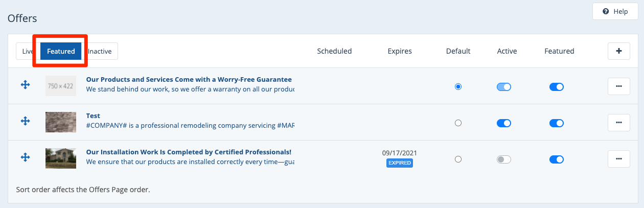This screenshot has width=644, height=208.
Task: Click the plus icon to add offer
Action: tap(619, 51)
